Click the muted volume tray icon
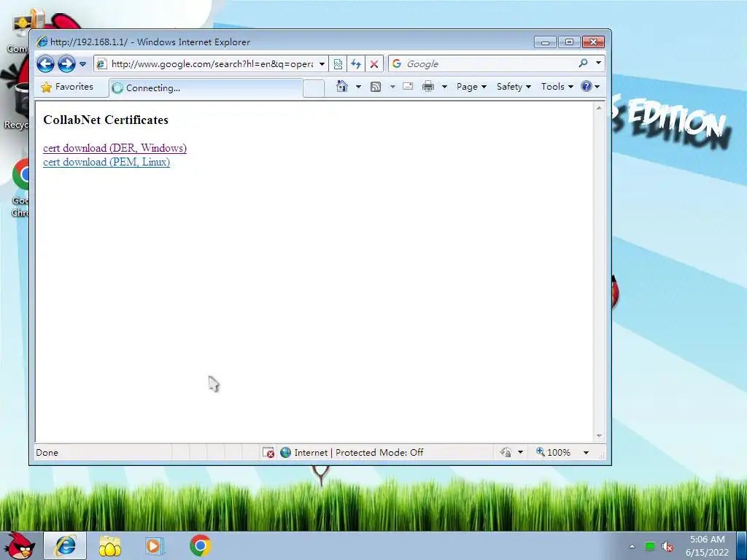This screenshot has width=747, height=560. [668, 547]
